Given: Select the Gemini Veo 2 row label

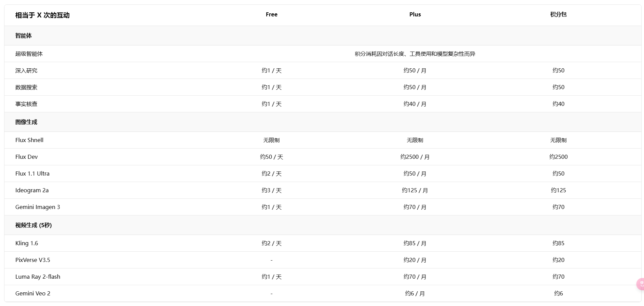Looking at the screenshot, I should pyautogui.click(x=33, y=293).
